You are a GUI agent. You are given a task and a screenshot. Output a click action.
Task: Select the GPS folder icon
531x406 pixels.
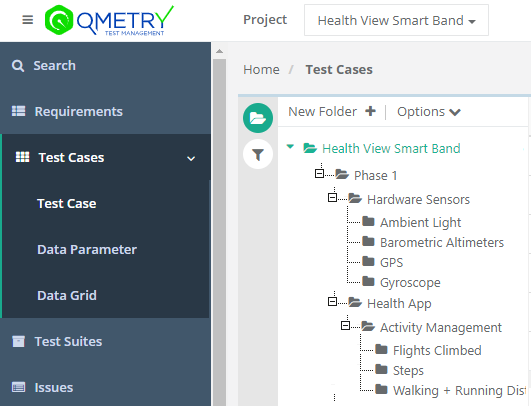tap(368, 261)
